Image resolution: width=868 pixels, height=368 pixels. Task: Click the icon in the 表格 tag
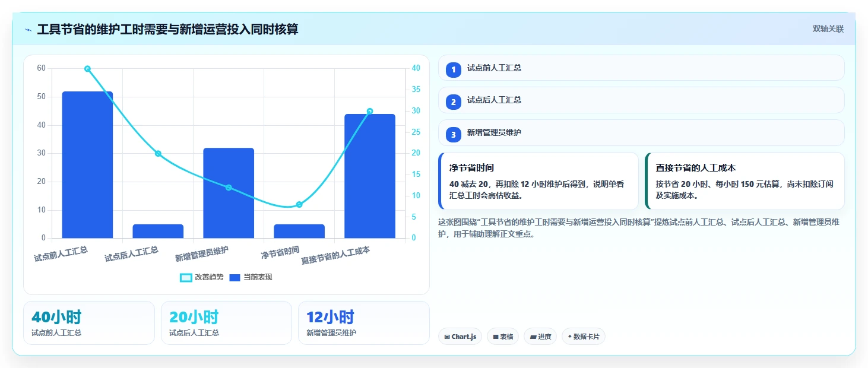pyautogui.click(x=496, y=337)
